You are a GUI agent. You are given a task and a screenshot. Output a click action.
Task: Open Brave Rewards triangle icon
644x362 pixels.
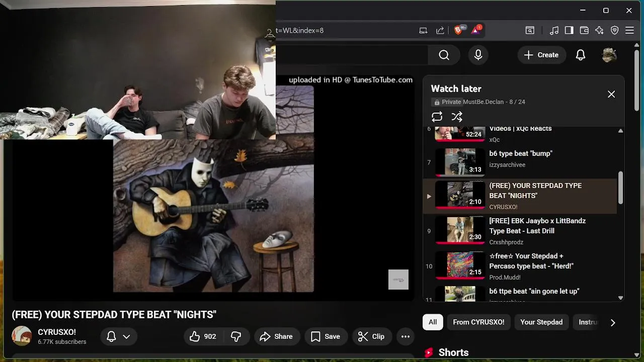pyautogui.click(x=476, y=30)
